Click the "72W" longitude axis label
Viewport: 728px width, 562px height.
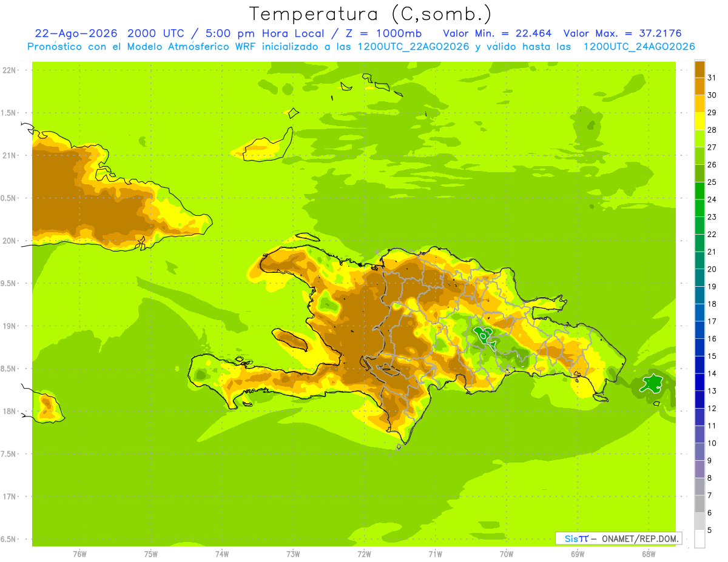(x=364, y=554)
